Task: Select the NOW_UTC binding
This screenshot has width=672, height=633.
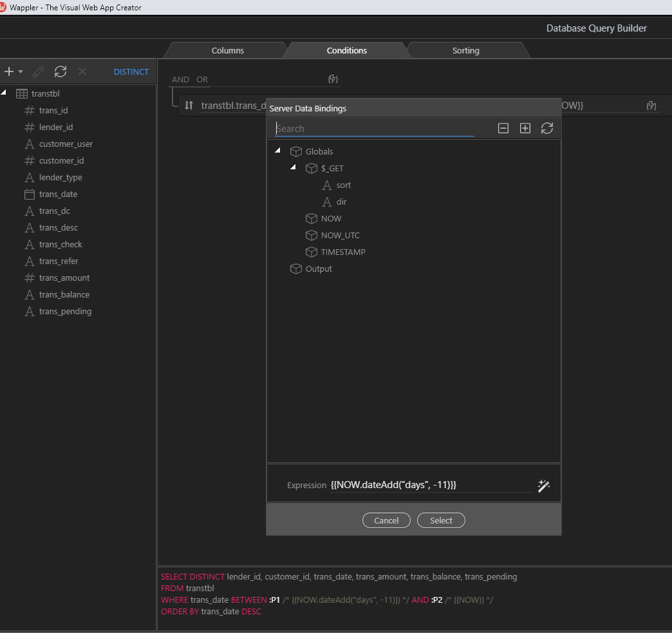Action: click(x=341, y=235)
